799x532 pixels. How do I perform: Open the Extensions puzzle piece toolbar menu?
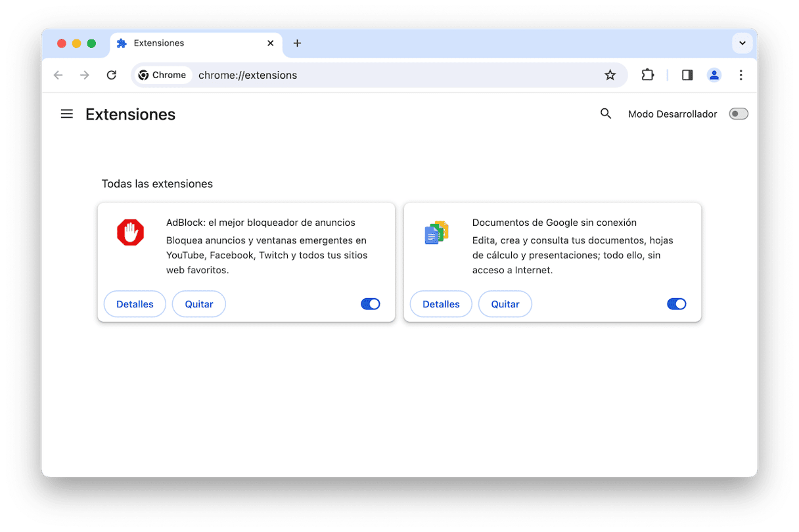(648, 75)
